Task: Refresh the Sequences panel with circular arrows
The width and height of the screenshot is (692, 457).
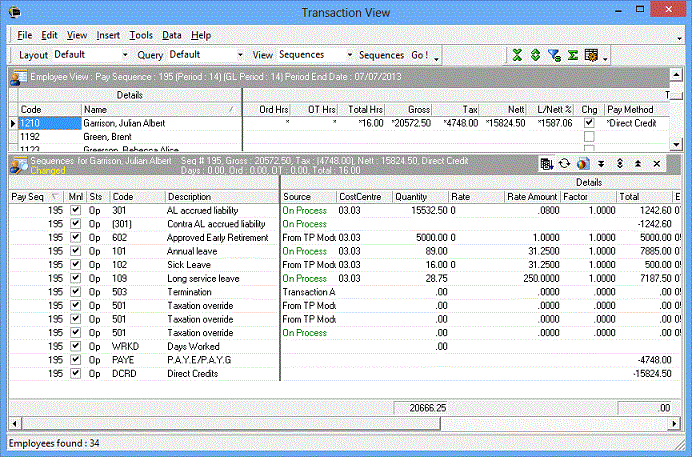Action: coord(564,164)
